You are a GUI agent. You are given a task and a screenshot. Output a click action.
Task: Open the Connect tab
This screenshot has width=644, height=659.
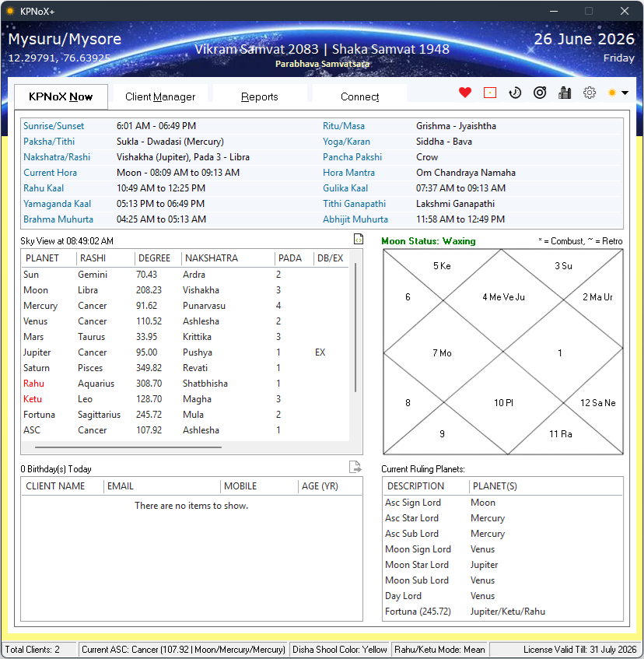[359, 96]
